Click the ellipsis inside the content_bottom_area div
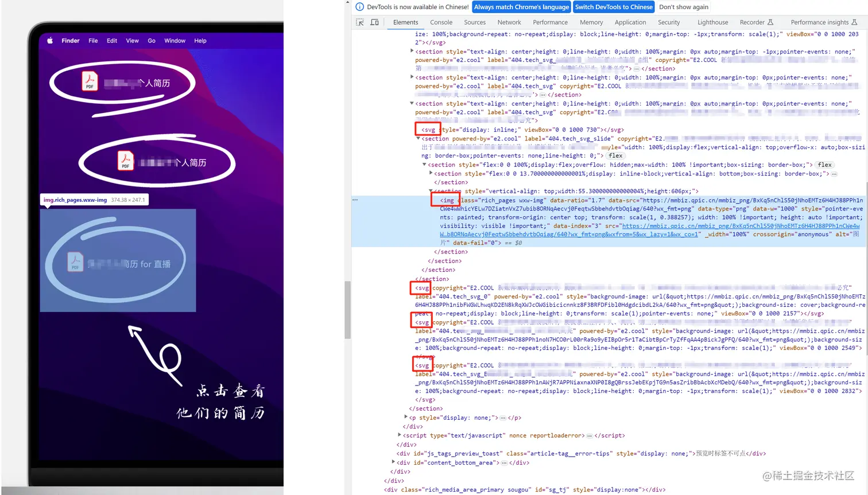The image size is (868, 495). 503,463
